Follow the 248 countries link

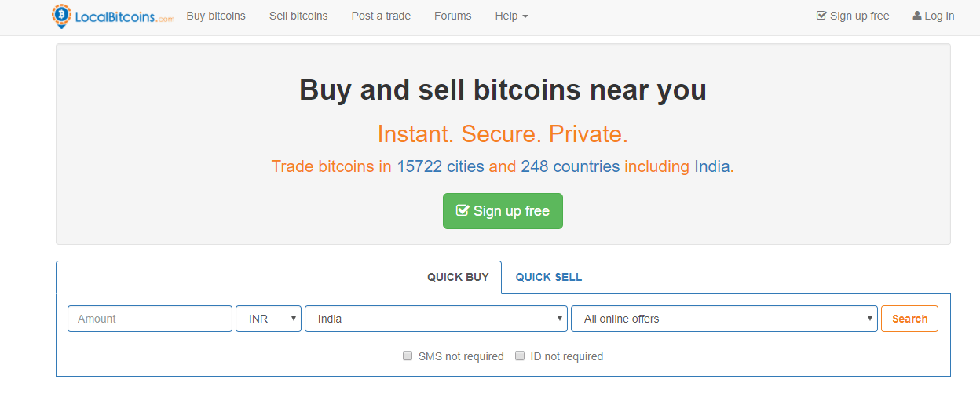570,166
